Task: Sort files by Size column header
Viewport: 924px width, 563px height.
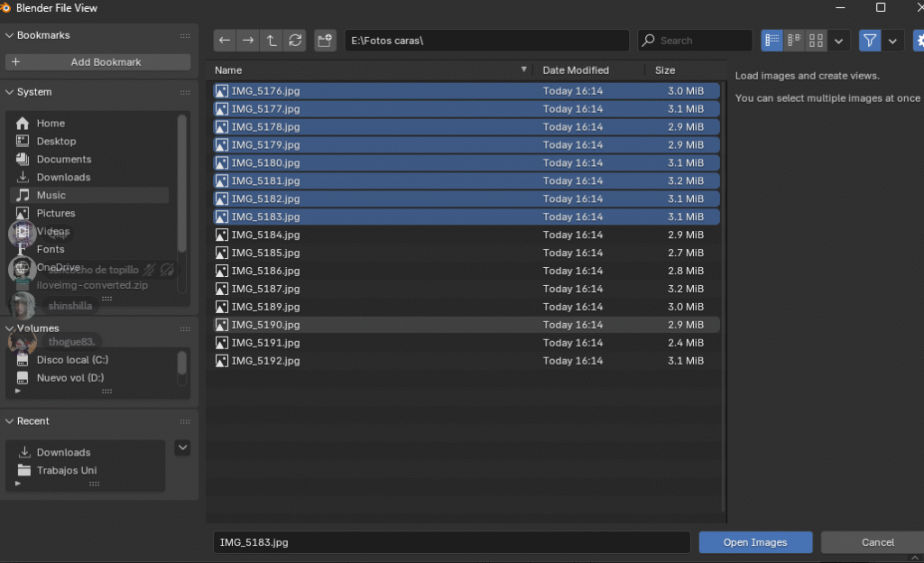Action: [665, 70]
